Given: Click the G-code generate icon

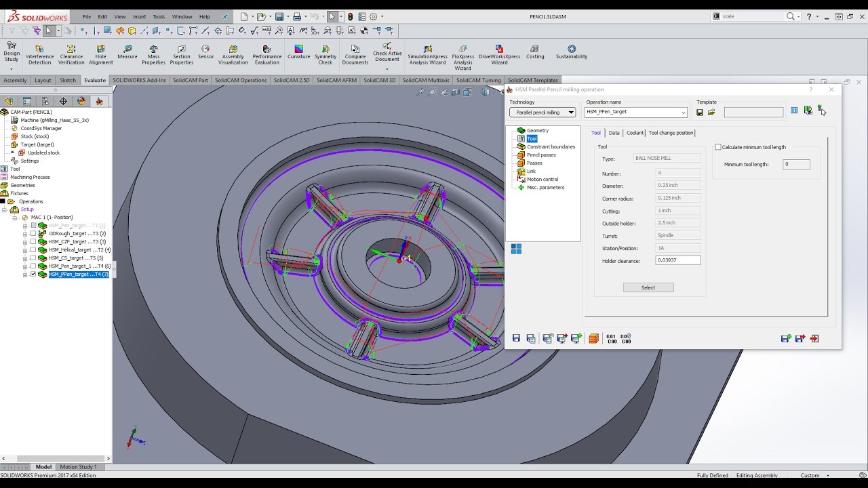Looking at the screenshot, I should (x=612, y=338).
